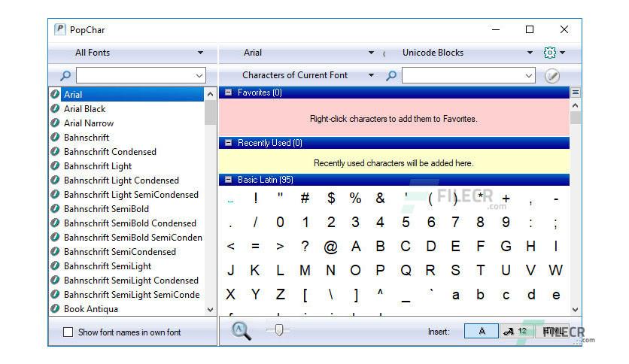The height and width of the screenshot is (364, 629).
Task: Select the Insert with font size option
Action: (x=516, y=331)
